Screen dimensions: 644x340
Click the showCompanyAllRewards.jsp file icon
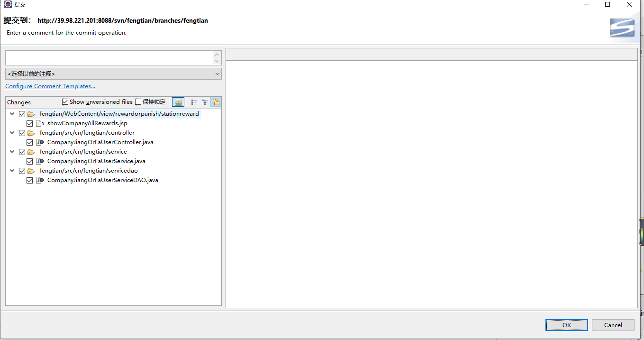click(x=39, y=123)
